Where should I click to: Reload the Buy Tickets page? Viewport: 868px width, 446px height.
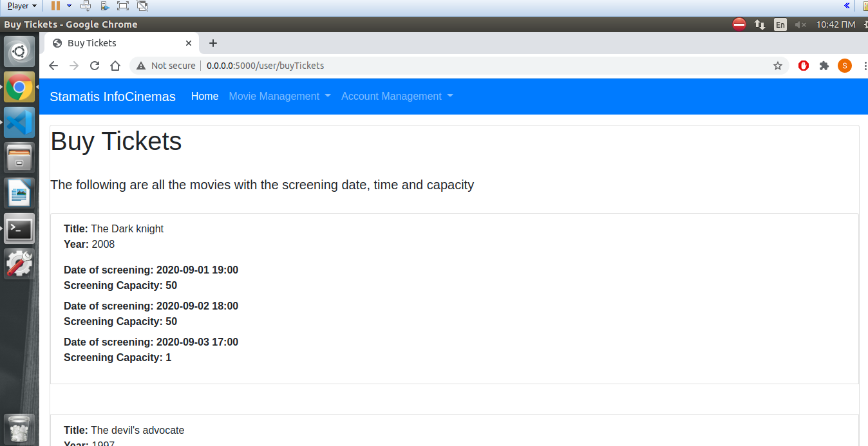95,66
